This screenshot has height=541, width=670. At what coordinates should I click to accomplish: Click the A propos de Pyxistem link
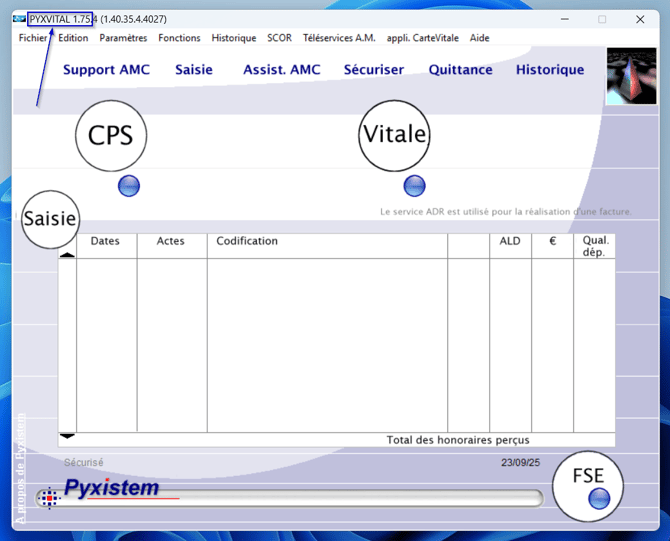pyautogui.click(x=21, y=469)
